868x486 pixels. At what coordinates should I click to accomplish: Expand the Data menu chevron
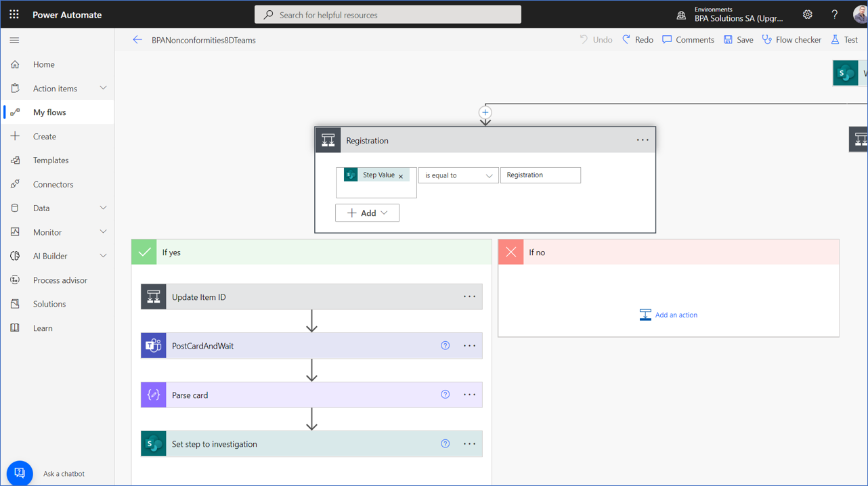pos(103,208)
